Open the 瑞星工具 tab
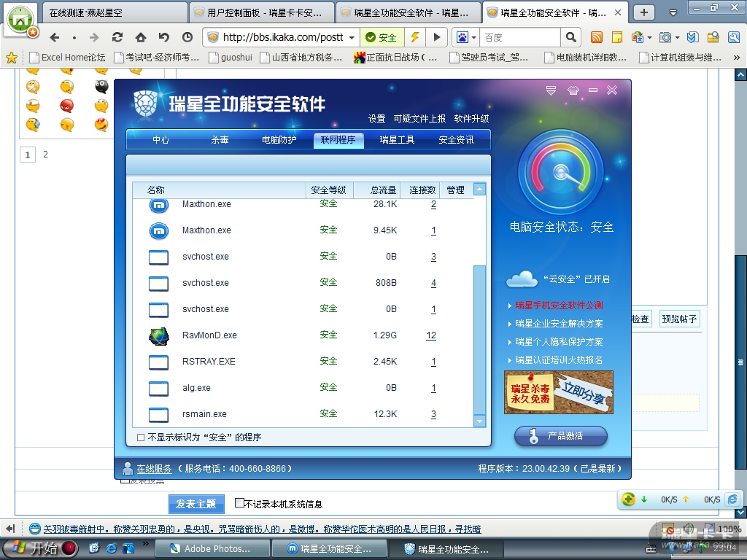This screenshot has height=560, width=747. coord(398,139)
